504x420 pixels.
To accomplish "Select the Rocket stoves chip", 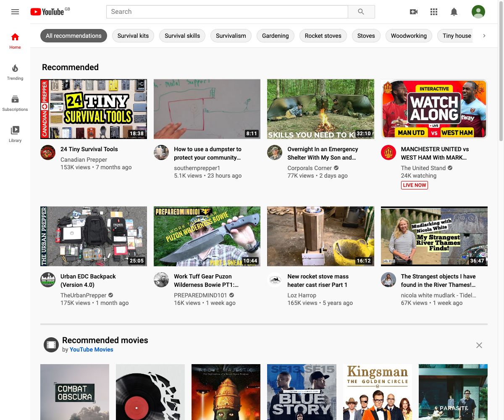I will pyautogui.click(x=323, y=36).
